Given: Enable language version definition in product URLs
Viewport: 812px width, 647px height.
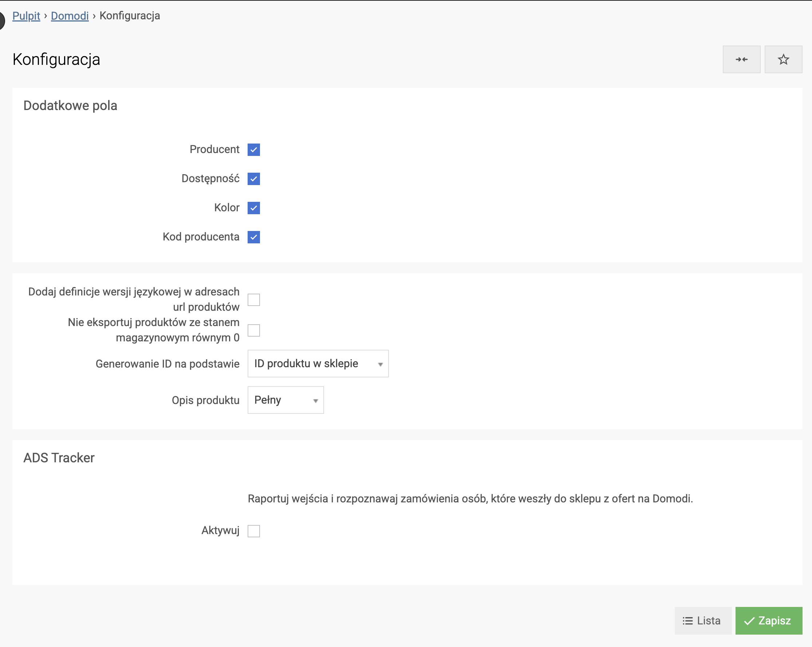Looking at the screenshot, I should click(253, 300).
